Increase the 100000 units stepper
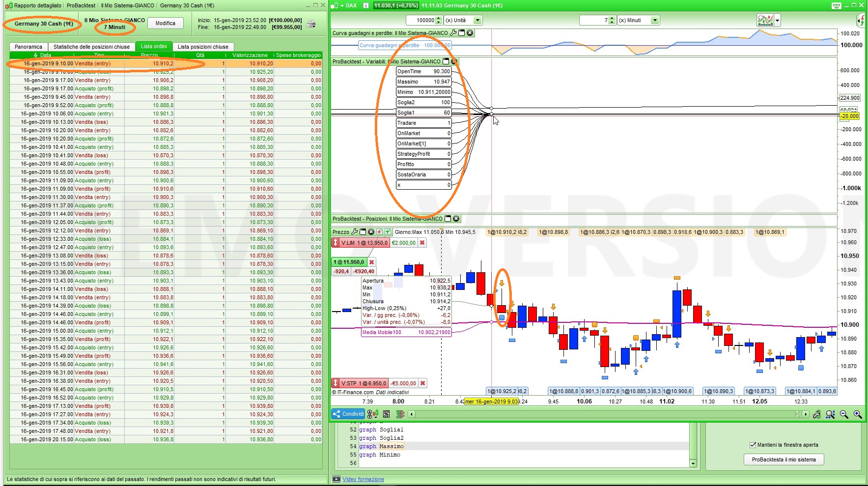 438,18
